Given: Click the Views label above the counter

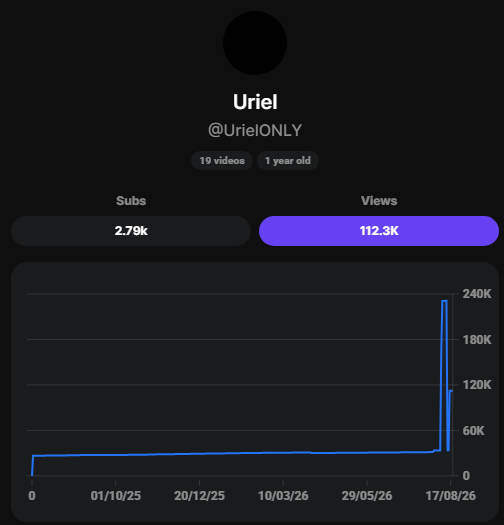Looking at the screenshot, I should (379, 201).
